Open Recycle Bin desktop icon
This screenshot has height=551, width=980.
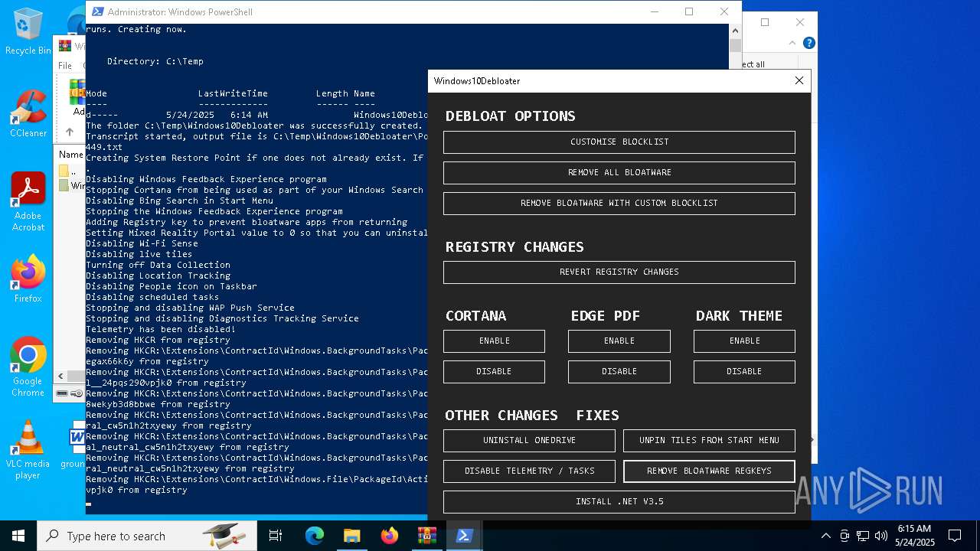[28, 31]
